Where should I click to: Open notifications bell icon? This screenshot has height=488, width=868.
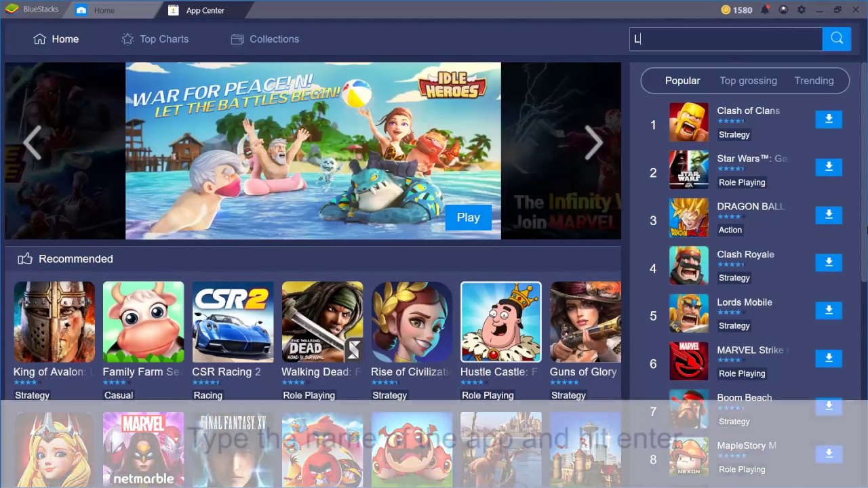point(766,10)
